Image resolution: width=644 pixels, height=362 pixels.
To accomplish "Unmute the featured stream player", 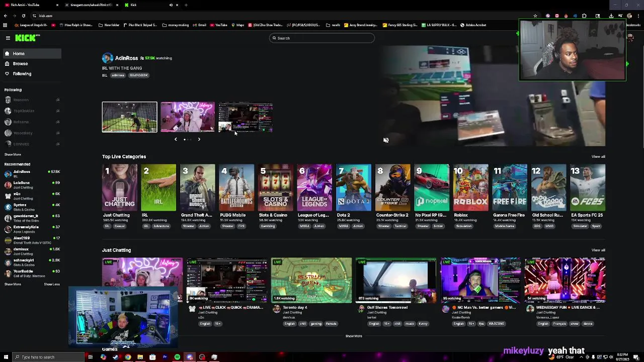I will point(386,140).
